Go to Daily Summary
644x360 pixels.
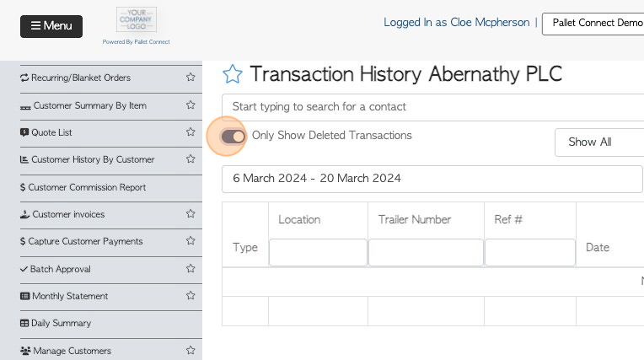[x=56, y=323]
